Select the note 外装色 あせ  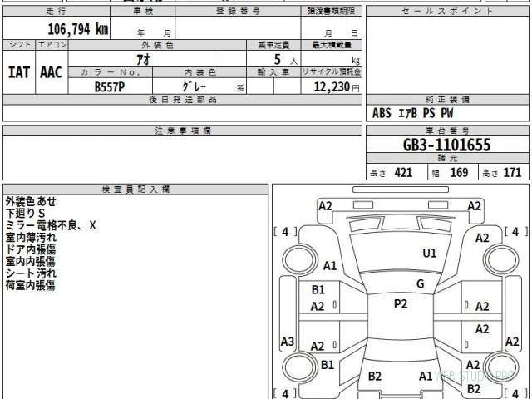pyautogui.click(x=31, y=201)
